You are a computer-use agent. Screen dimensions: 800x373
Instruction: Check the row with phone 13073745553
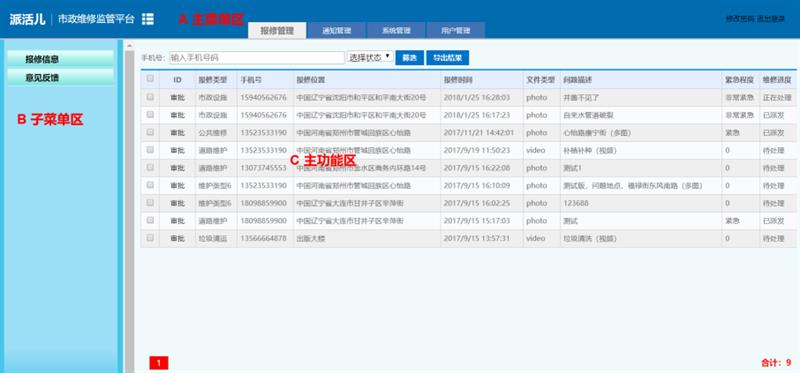coord(150,167)
